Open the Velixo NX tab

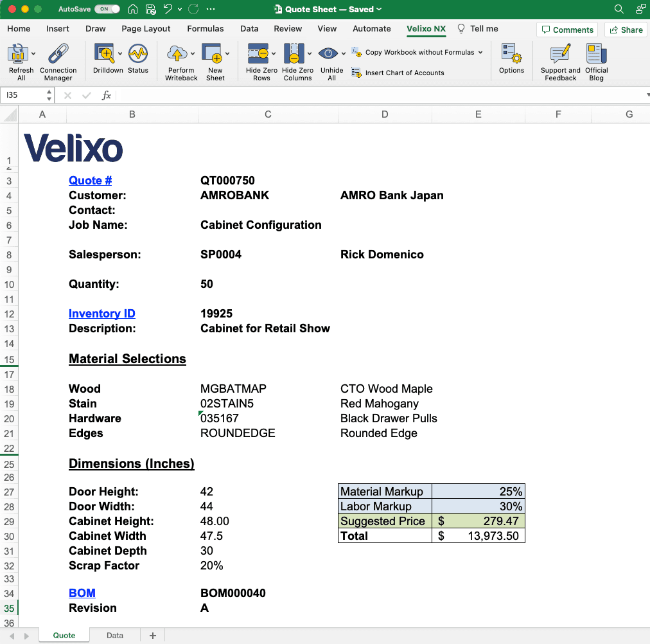(x=426, y=29)
